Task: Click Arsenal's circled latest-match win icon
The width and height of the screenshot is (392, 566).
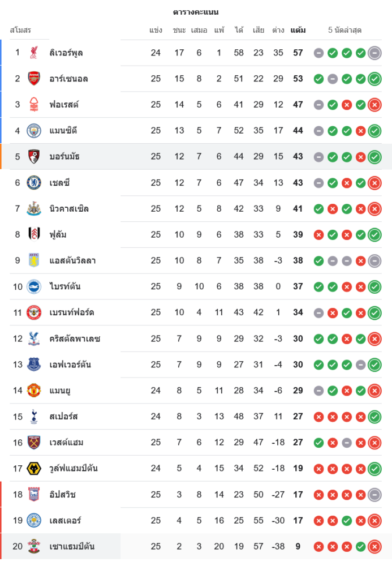Action: pyautogui.click(x=374, y=79)
